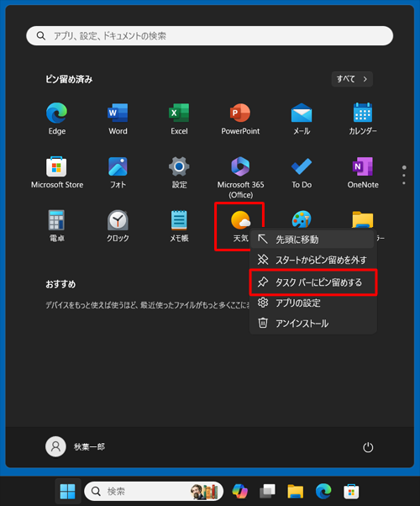
Task: Open the Edge app in pinned apps
Action: [57, 119]
